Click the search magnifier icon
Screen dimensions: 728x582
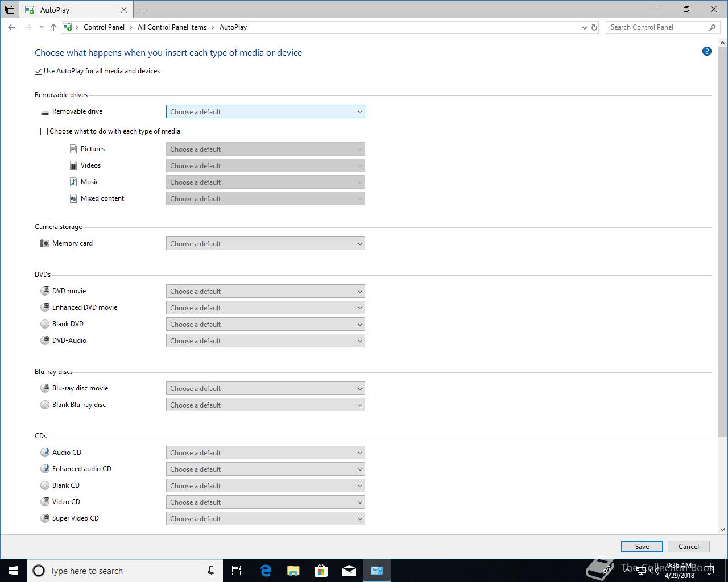point(712,27)
